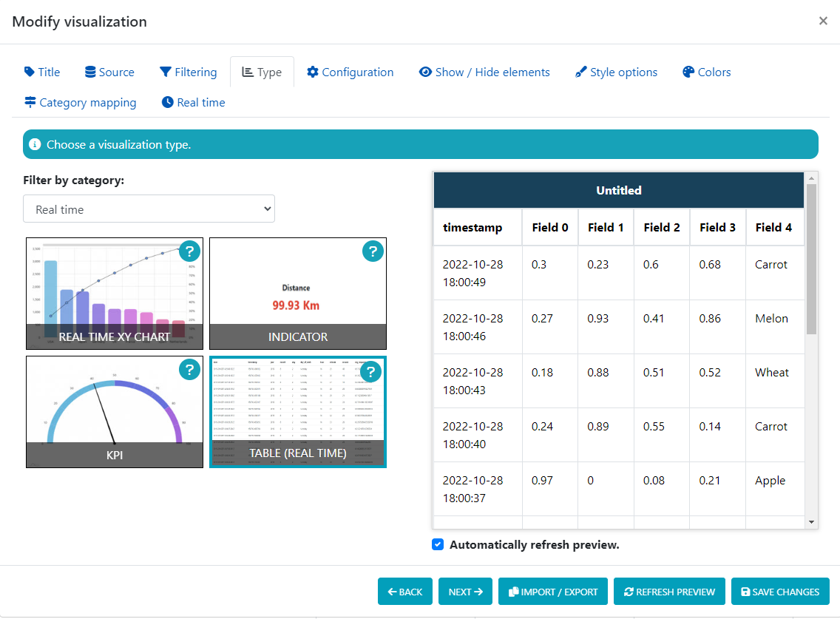
Task: Click the Field 1 column header
Action: tap(606, 227)
